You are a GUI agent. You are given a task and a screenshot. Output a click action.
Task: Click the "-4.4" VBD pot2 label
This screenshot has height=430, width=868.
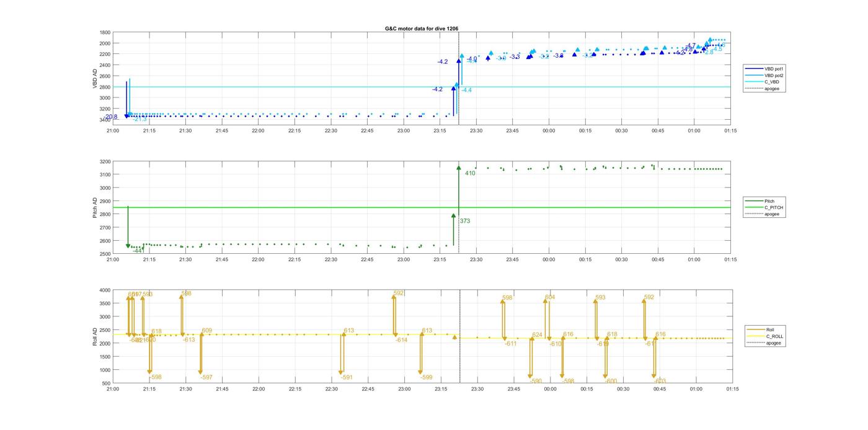pyautogui.click(x=466, y=90)
